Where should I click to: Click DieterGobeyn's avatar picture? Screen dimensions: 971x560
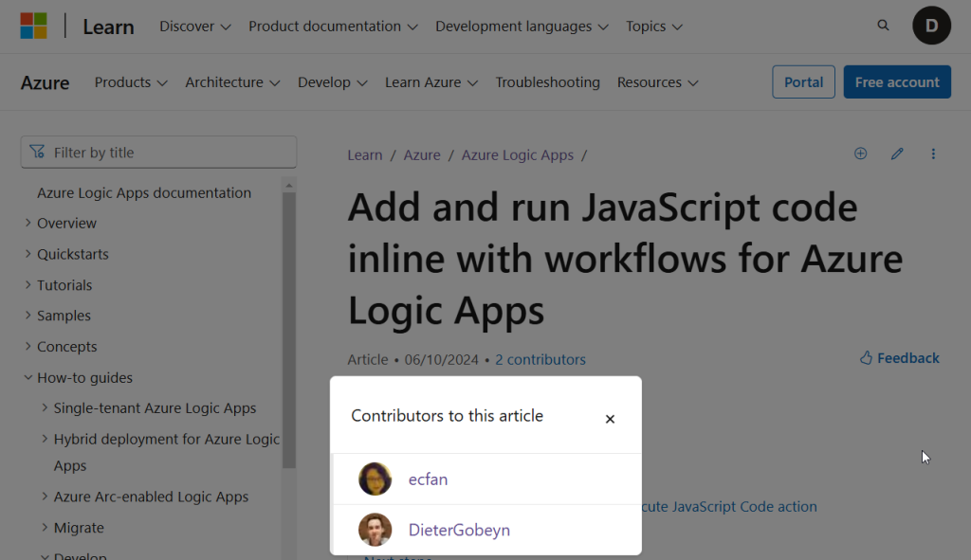click(x=376, y=530)
